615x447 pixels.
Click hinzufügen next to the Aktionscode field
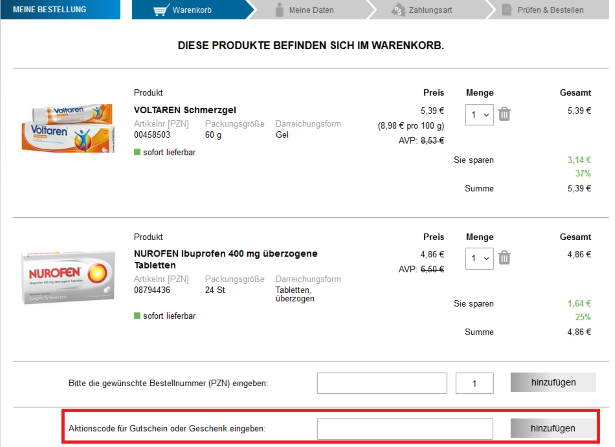[x=553, y=428]
